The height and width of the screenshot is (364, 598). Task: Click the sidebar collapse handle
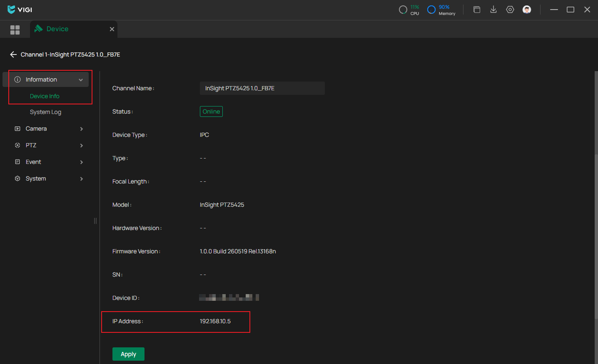pyautogui.click(x=95, y=221)
